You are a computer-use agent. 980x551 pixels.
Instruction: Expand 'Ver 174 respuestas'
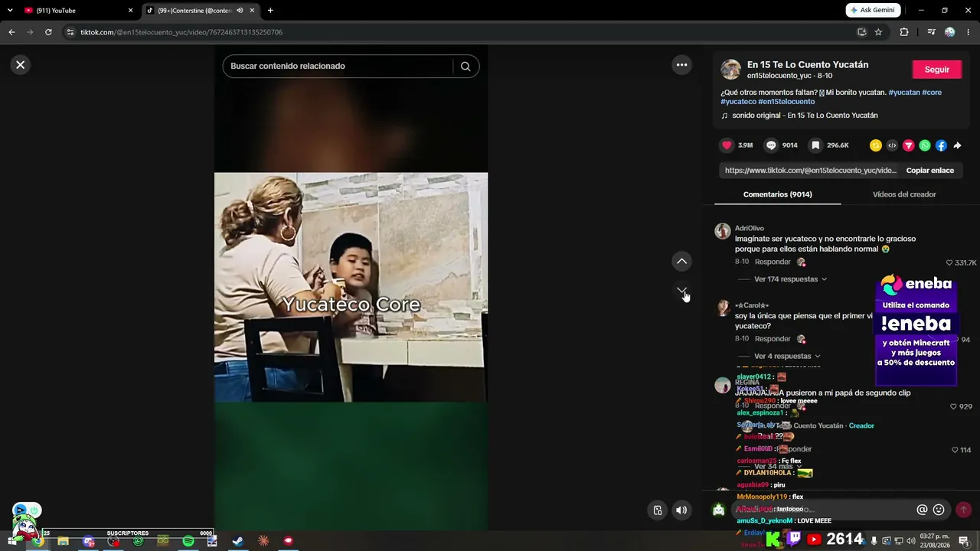tap(790, 279)
